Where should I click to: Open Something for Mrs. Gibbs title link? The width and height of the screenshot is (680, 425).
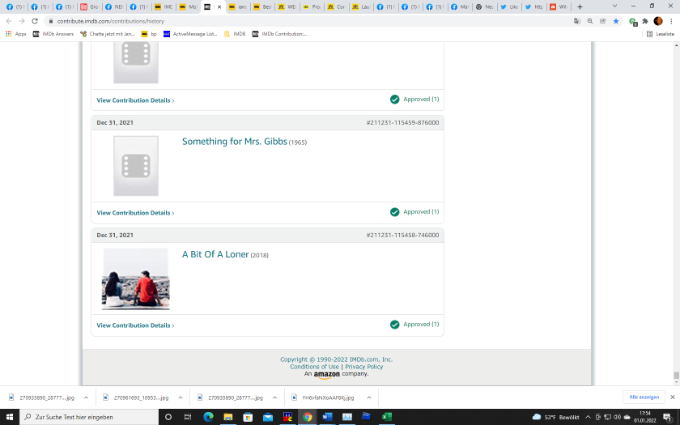tap(235, 142)
